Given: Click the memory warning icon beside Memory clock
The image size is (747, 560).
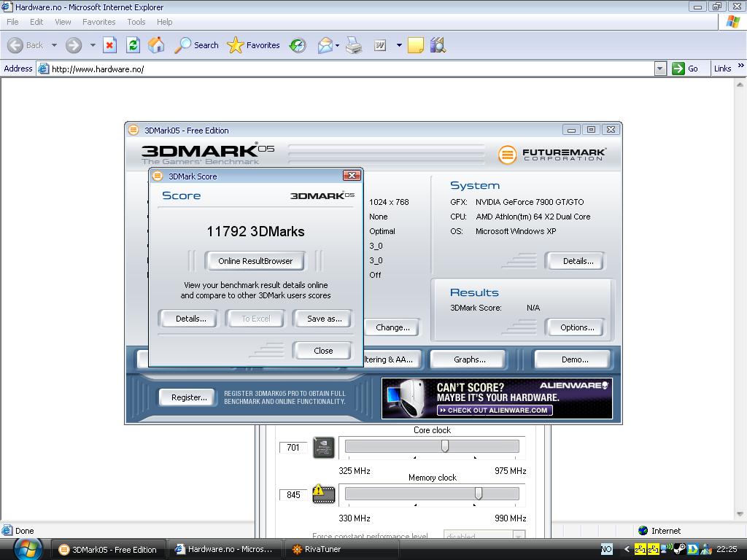Looking at the screenshot, I should pyautogui.click(x=323, y=494).
